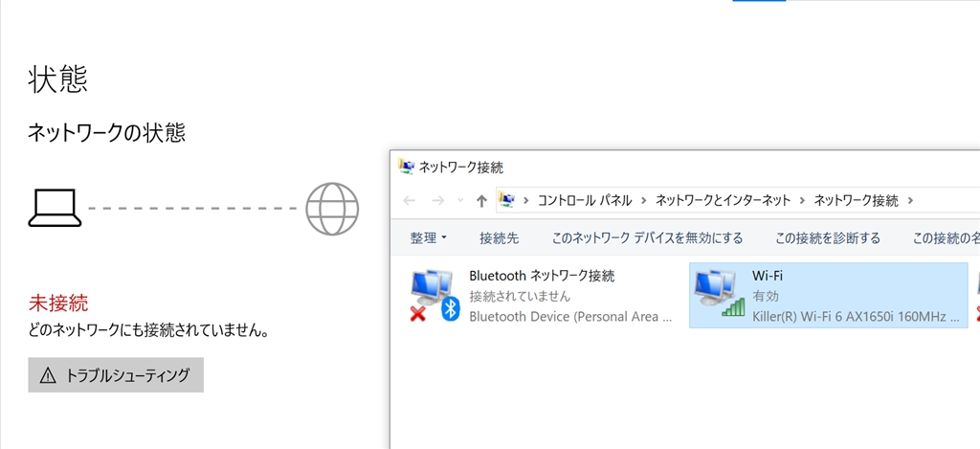Expand chevron after ネットワークとインターネット breadcrumb

[803, 201]
